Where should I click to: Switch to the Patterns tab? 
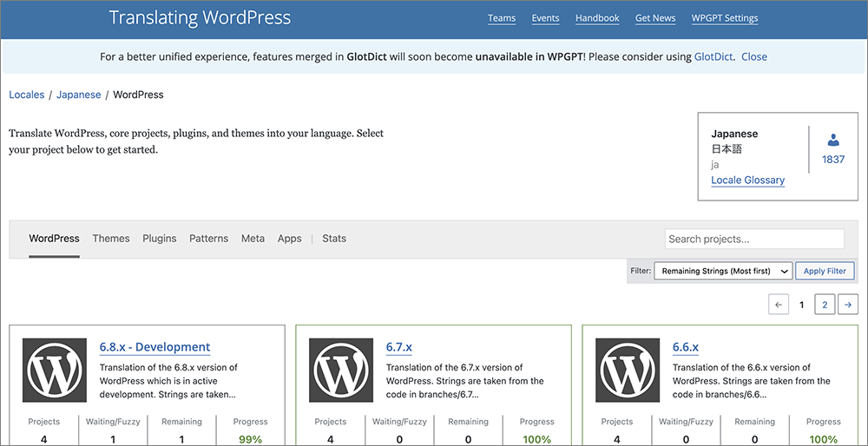pos(208,239)
